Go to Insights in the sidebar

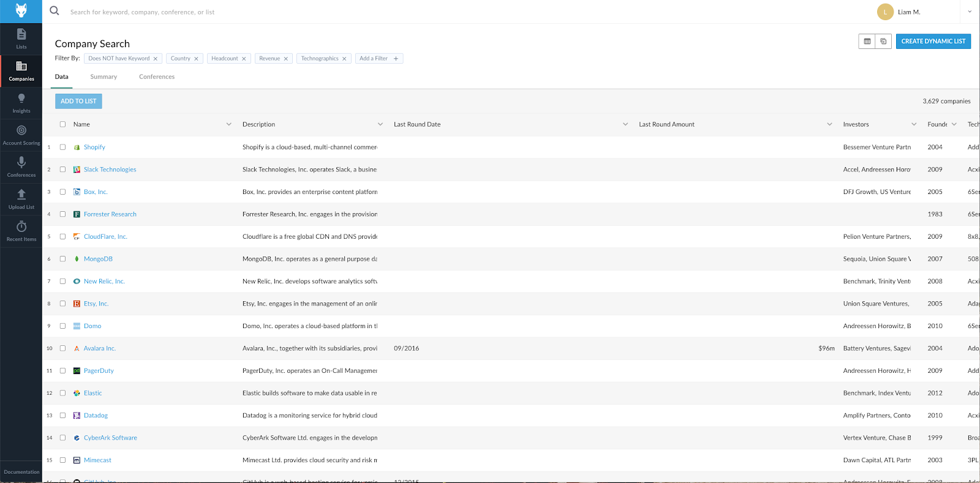(21, 103)
